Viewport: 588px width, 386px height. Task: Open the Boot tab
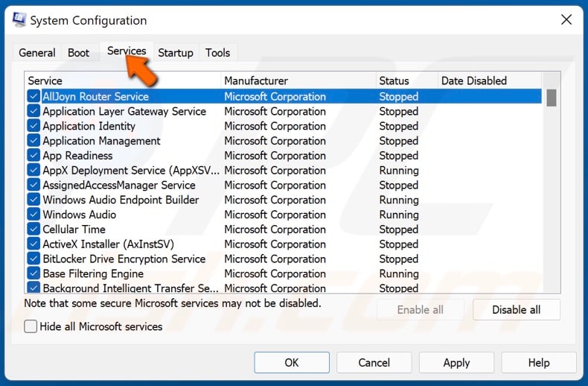[x=78, y=53]
